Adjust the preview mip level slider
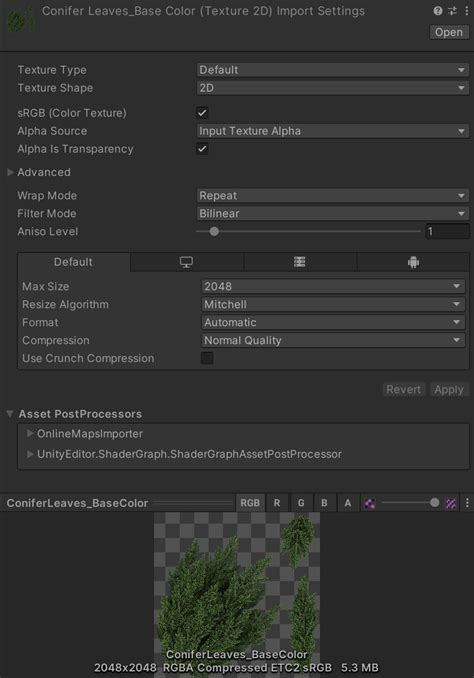The width and height of the screenshot is (474, 678). (435, 502)
